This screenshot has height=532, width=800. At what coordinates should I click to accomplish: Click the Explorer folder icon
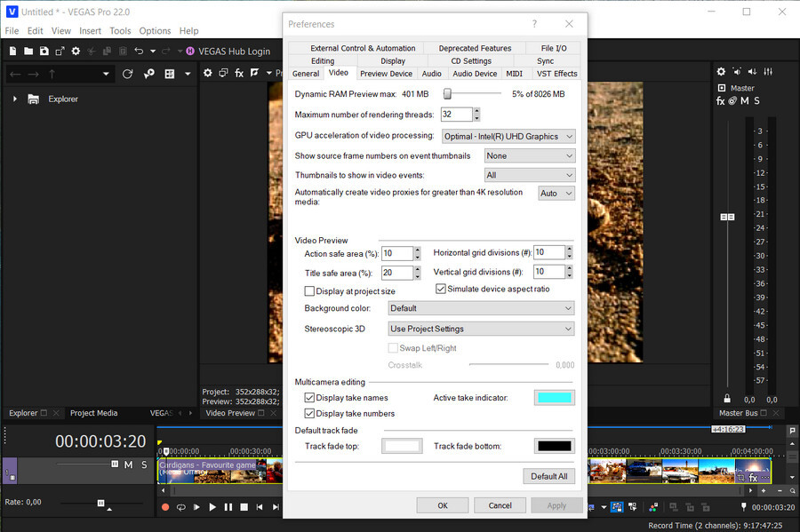pyautogui.click(x=33, y=99)
